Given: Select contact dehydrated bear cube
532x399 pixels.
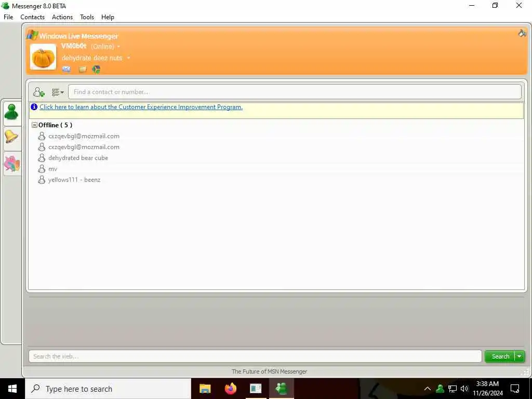Looking at the screenshot, I should tap(78, 158).
